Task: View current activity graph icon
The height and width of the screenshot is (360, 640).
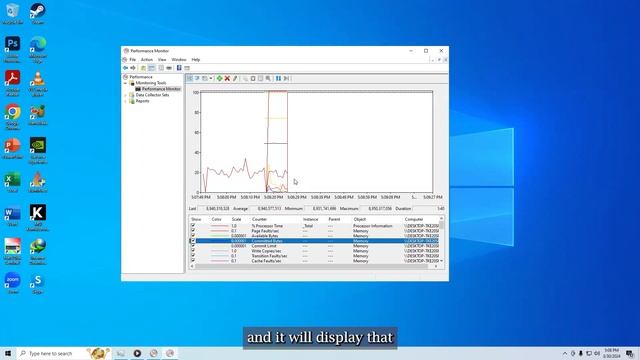Action: point(190,78)
